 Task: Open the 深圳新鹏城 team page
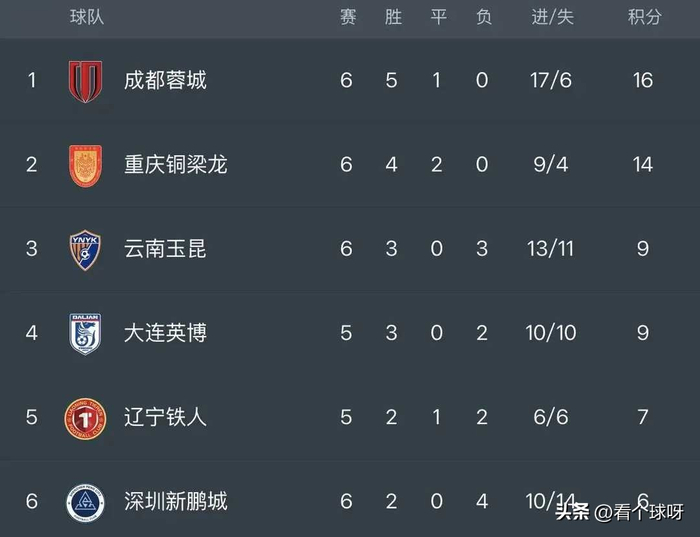pos(176,500)
